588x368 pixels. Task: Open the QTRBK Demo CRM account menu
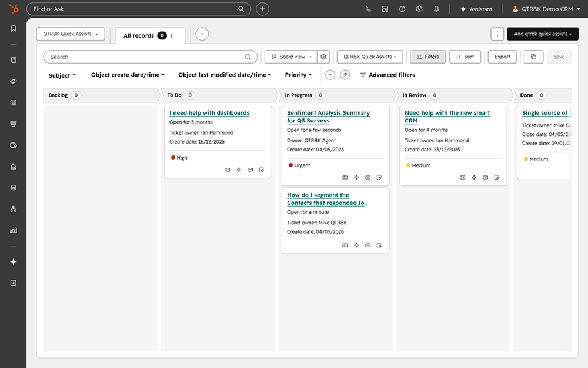(x=546, y=9)
